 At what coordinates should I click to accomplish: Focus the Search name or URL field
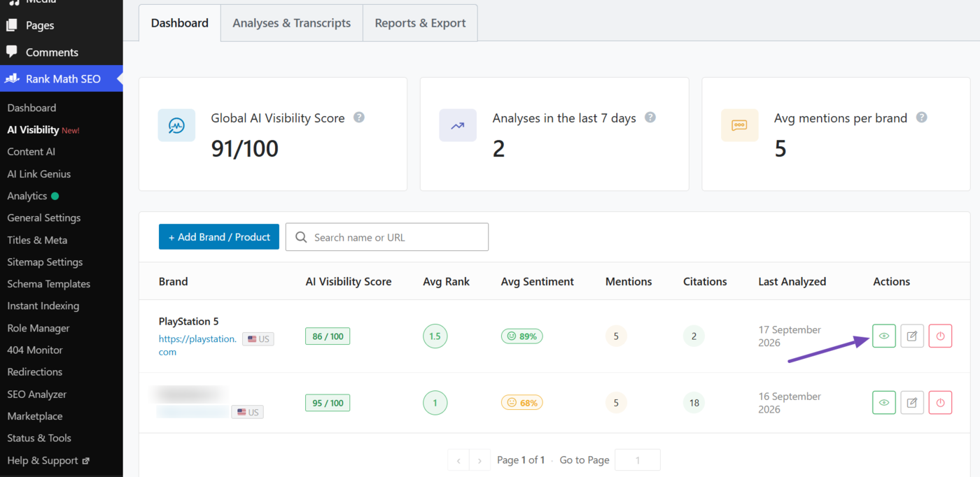pos(387,237)
